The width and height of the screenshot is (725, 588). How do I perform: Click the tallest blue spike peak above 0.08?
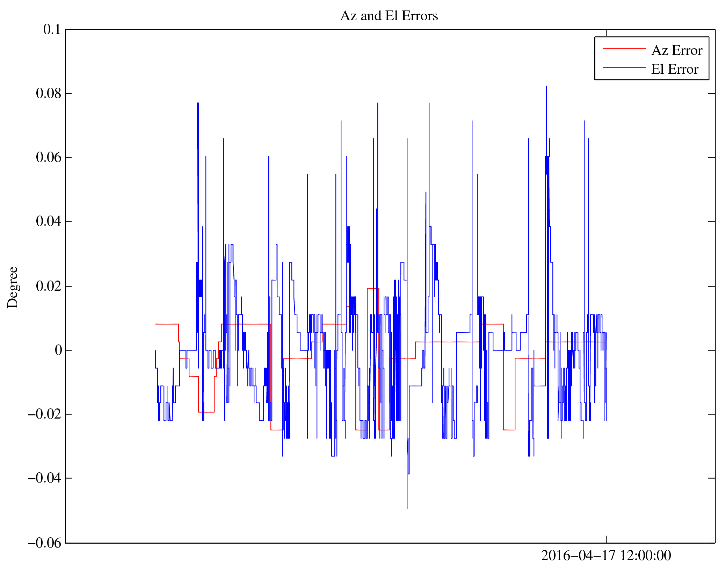click(546, 87)
